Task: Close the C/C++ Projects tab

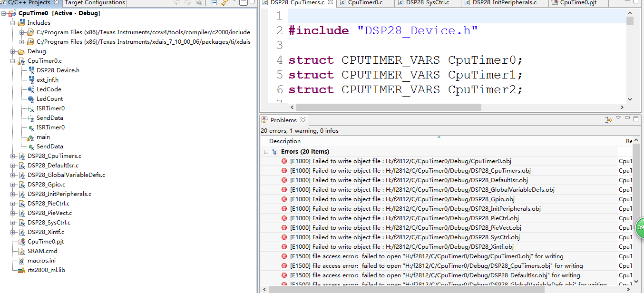Action: pyautogui.click(x=57, y=2)
